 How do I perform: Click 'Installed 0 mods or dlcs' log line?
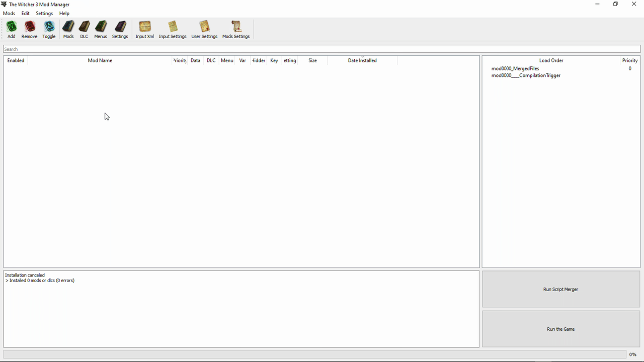(x=40, y=281)
